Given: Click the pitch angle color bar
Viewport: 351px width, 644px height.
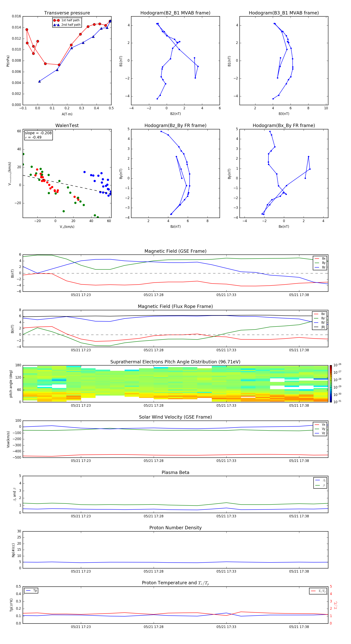Looking at the screenshot, I should point(331,384).
